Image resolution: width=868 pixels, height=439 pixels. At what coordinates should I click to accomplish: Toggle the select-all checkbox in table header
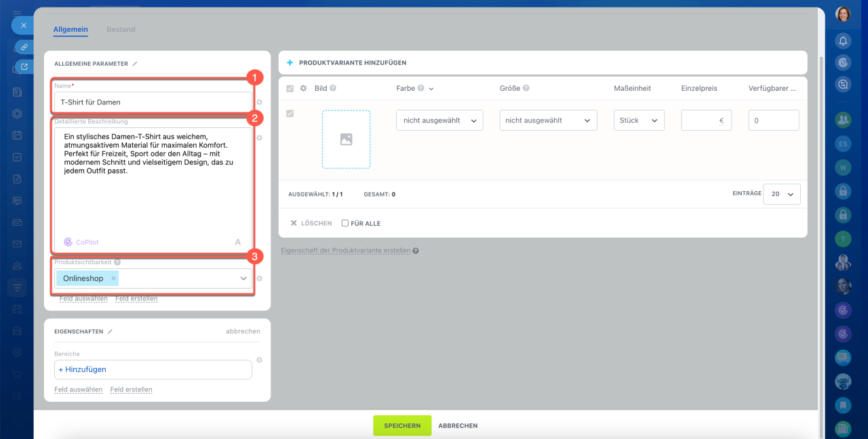click(290, 88)
